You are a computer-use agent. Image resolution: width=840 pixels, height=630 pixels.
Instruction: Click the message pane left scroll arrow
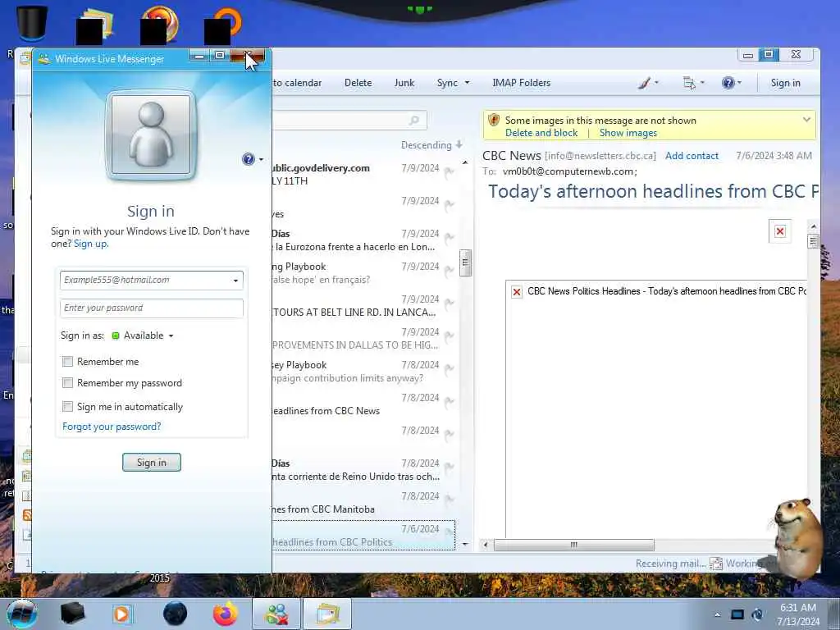coord(486,545)
